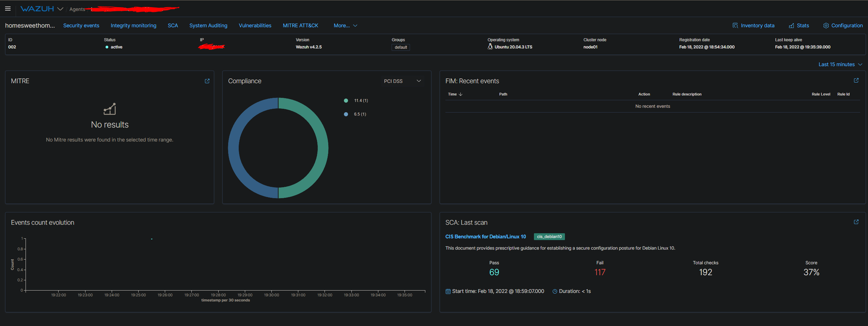Toggle legend item 6.5 (1)
The height and width of the screenshot is (326, 868).
[355, 114]
